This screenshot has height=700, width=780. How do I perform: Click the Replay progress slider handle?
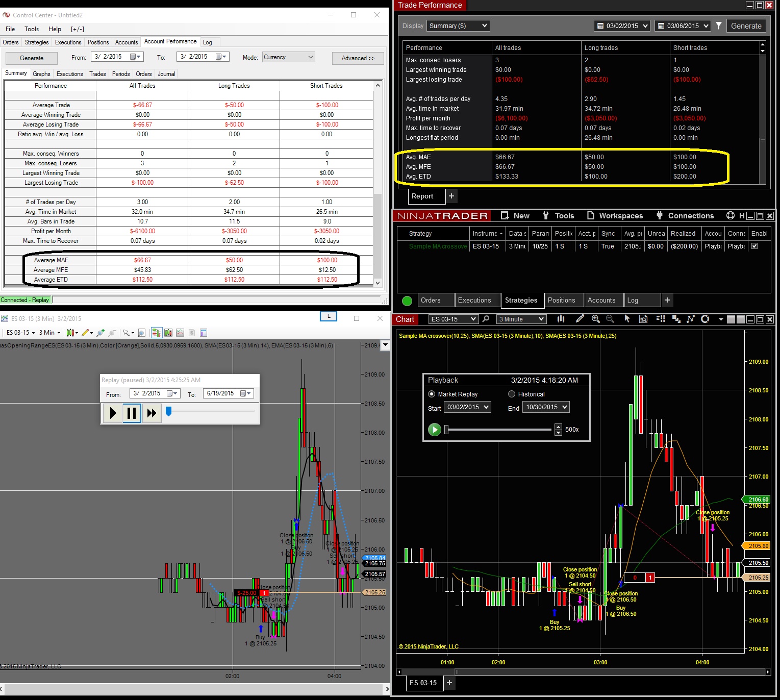[169, 411]
